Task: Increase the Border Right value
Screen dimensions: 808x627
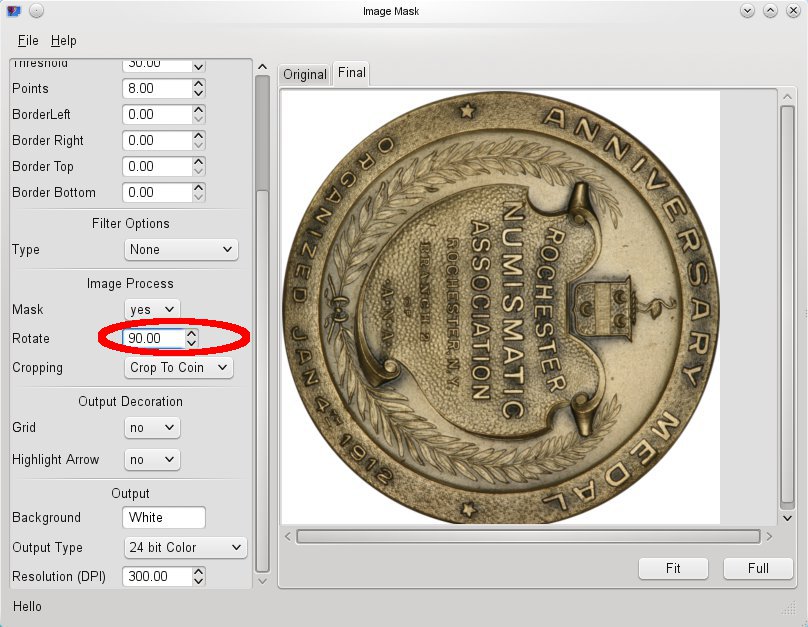Action: tap(199, 135)
